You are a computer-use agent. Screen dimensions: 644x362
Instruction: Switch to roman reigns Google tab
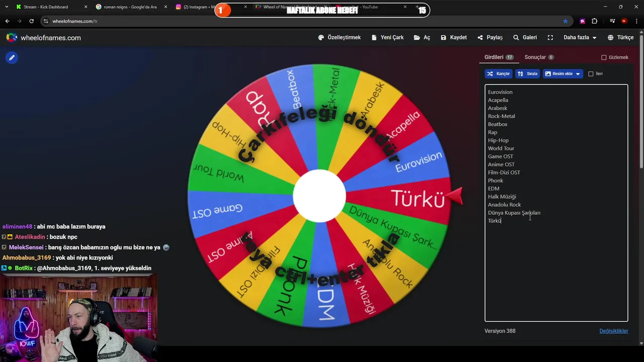(130, 7)
